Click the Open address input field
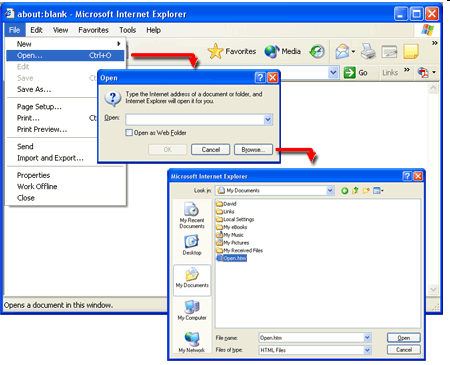Image resolution: width=450 pixels, height=365 pixels. pos(195,119)
